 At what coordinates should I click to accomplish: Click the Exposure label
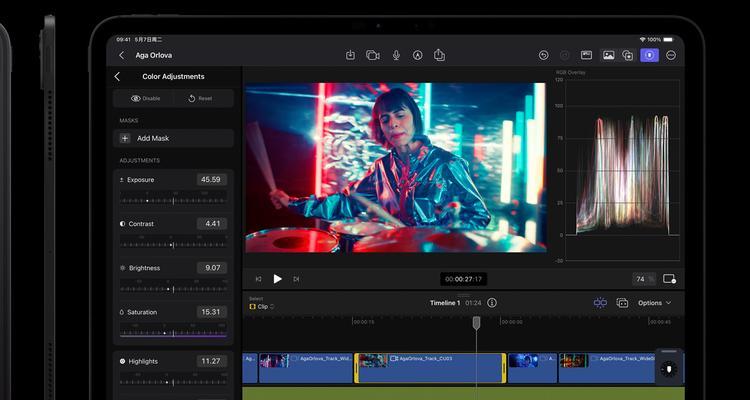click(141, 180)
